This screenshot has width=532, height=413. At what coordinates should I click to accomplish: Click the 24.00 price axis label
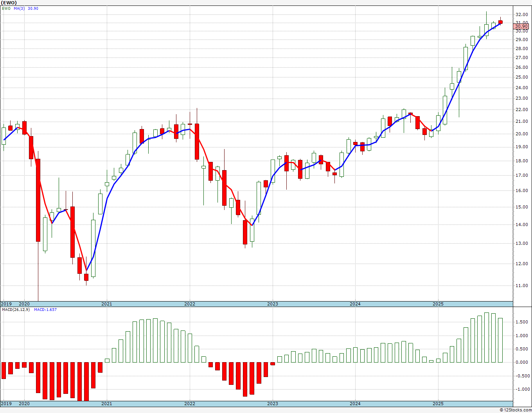pos(522,88)
